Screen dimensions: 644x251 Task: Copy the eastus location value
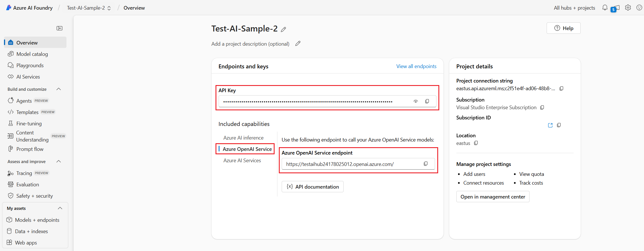point(476,143)
